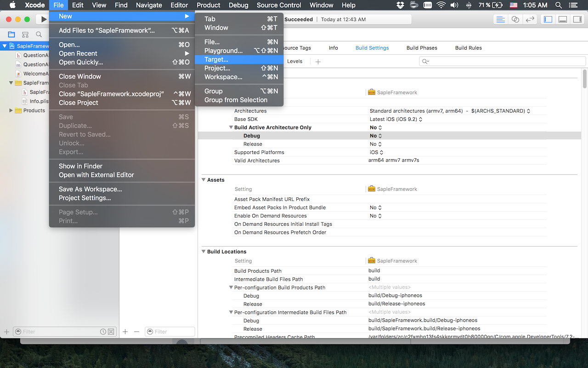Collapse Per-configuration Build Products Path row

[231, 287]
